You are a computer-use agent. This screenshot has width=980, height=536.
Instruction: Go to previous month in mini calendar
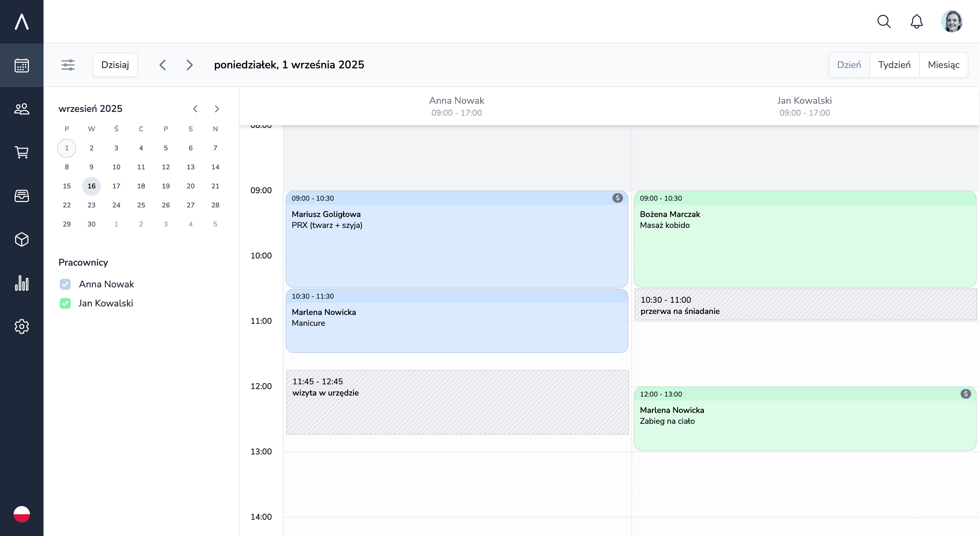coord(195,109)
